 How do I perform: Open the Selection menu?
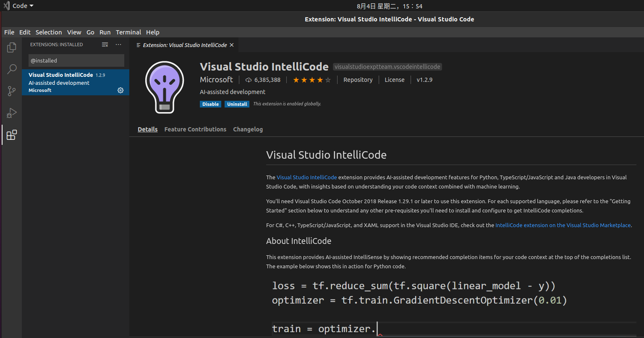click(49, 32)
